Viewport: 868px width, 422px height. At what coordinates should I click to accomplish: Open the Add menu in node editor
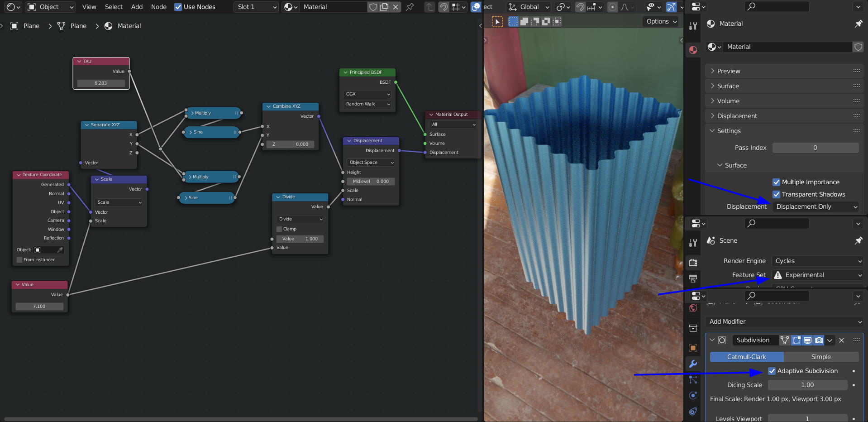pos(137,7)
